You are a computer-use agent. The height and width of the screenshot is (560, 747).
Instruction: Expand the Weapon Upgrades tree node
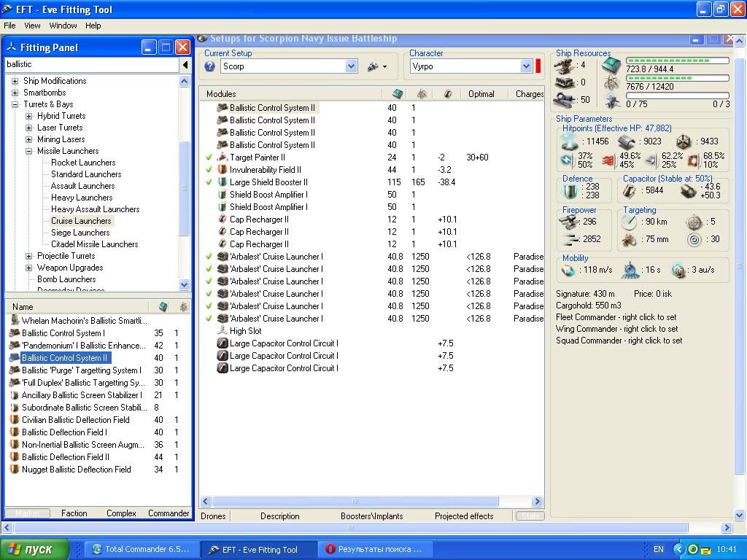coord(29,268)
